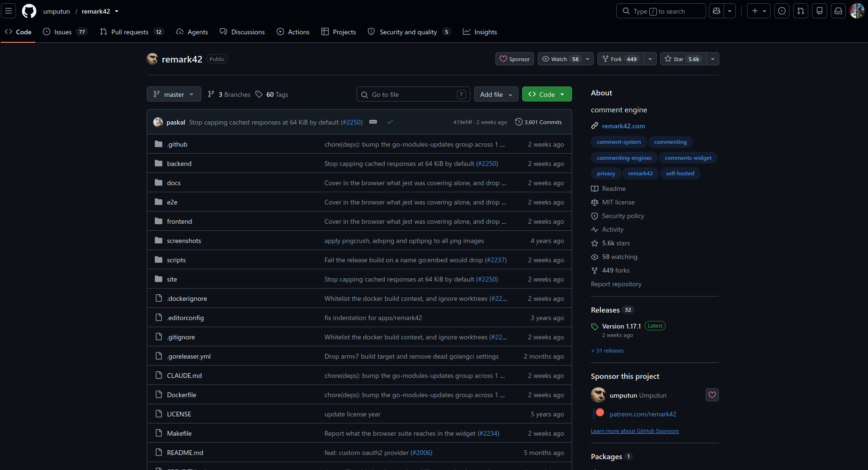
Task: Focus the Go to file field
Action: click(x=414, y=94)
